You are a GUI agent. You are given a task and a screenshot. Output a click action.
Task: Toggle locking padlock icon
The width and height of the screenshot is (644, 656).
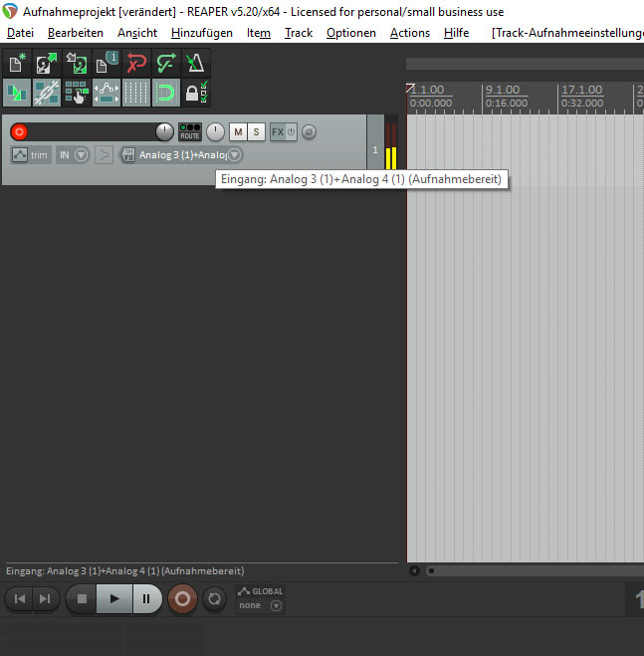coord(196,93)
